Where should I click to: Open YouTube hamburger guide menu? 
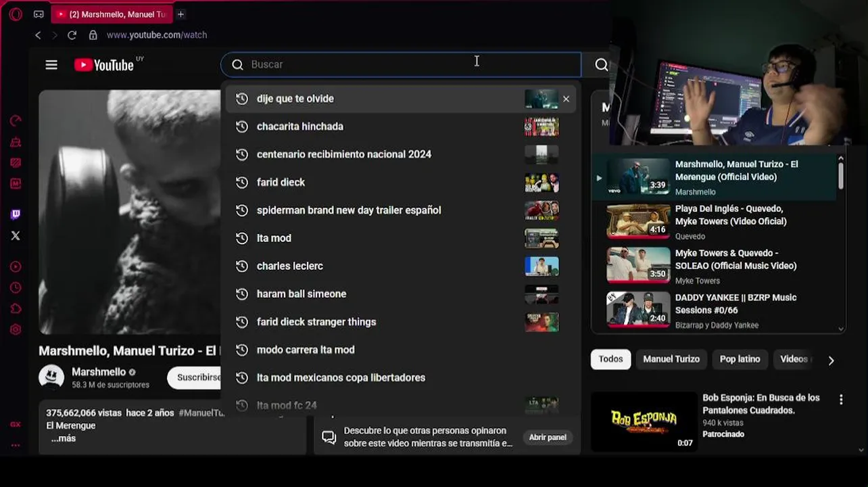[x=51, y=65]
